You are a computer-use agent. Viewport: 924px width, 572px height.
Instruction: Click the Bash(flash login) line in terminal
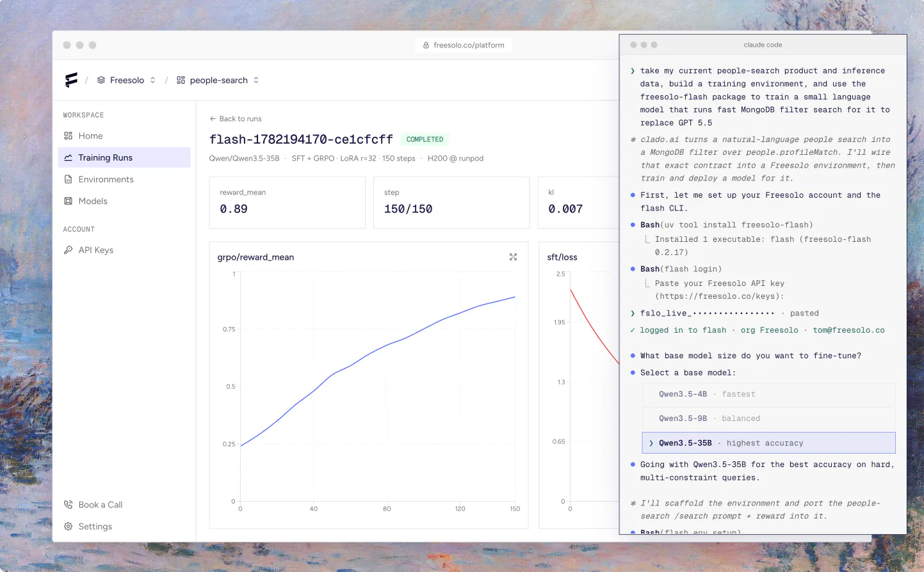click(681, 269)
